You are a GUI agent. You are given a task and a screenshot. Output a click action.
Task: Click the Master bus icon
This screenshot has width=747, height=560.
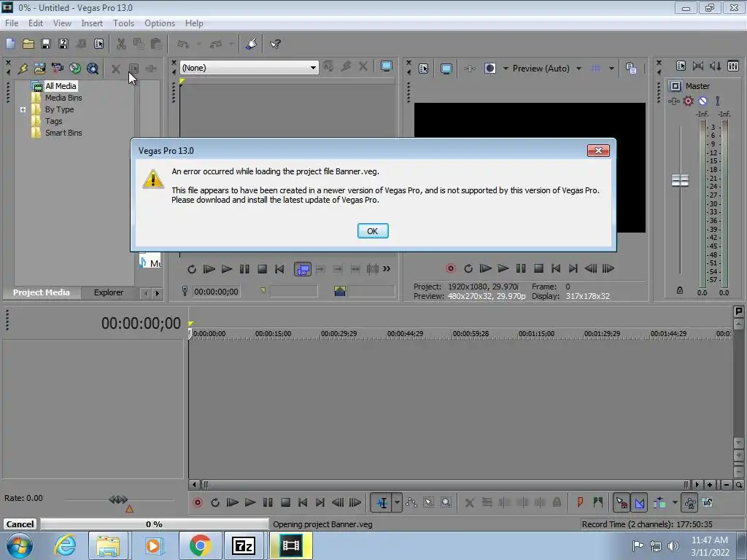[676, 86]
